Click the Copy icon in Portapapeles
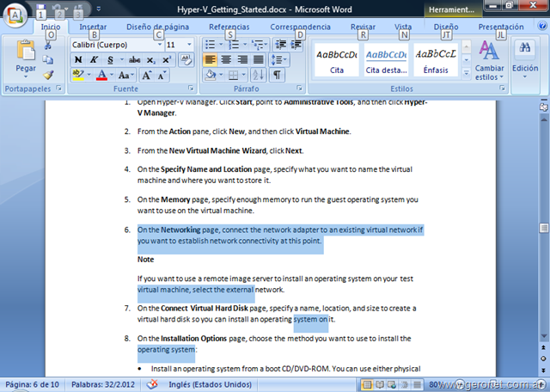Image resolution: width=550 pixels, height=392 pixels. 48,60
